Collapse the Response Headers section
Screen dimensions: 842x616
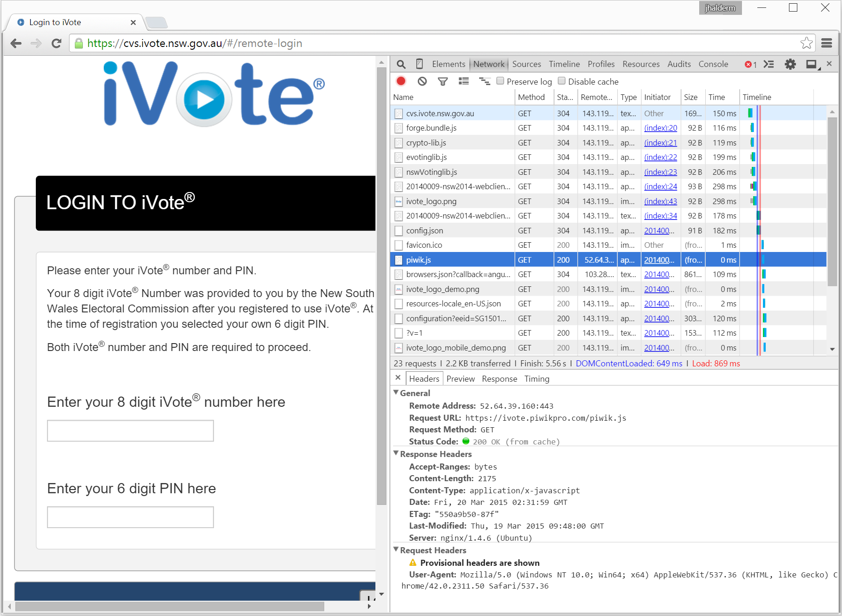(x=396, y=453)
